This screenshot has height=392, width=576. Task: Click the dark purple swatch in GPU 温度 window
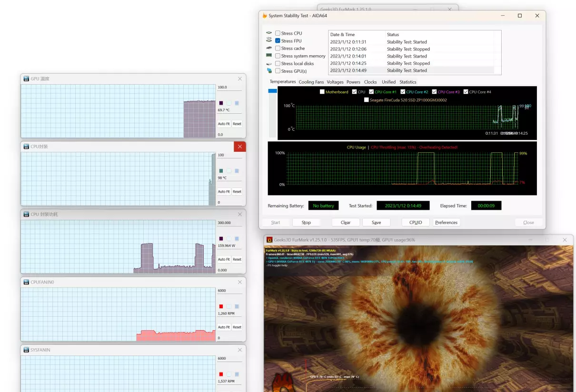(x=221, y=103)
